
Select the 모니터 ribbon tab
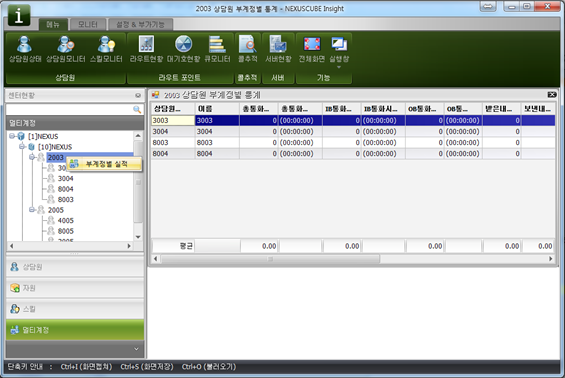pos(88,25)
